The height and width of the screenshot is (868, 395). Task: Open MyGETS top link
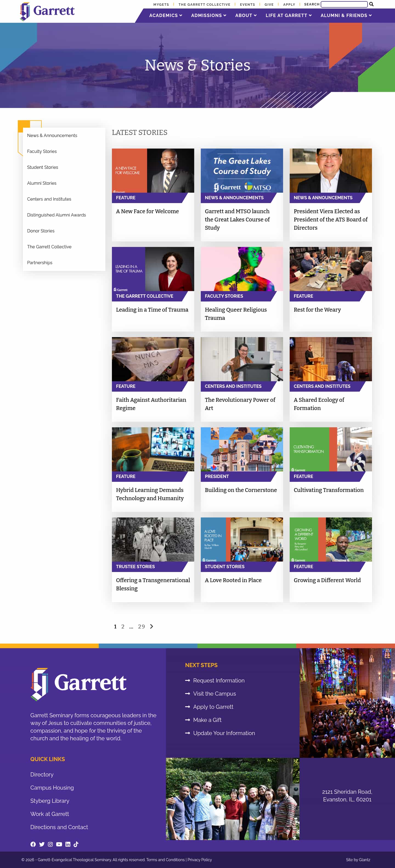pos(161,5)
